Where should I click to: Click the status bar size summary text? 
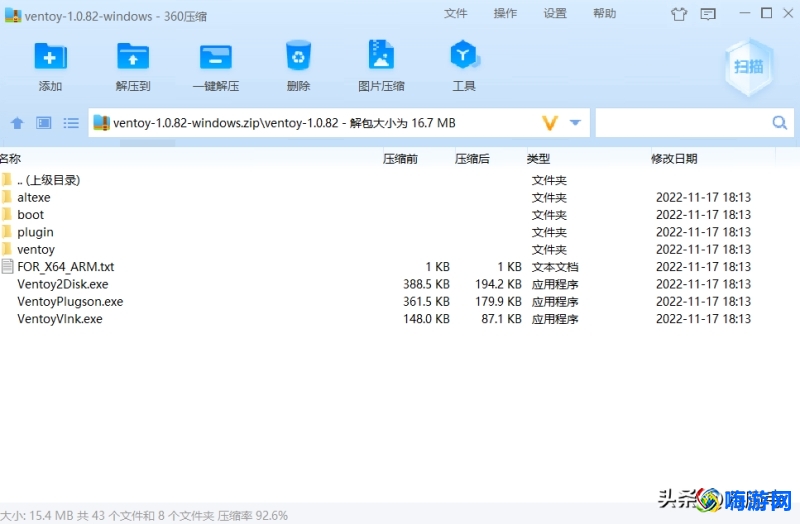coord(144,515)
